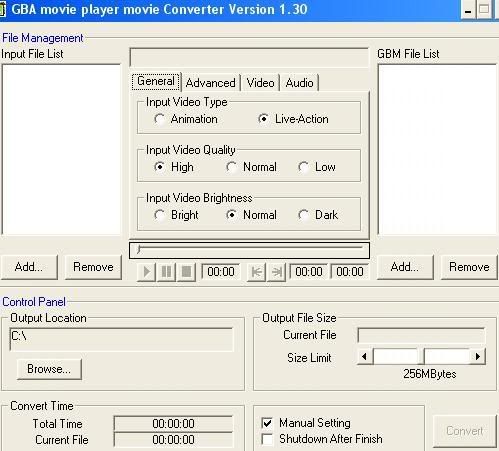Click Browse for output location

tap(49, 369)
